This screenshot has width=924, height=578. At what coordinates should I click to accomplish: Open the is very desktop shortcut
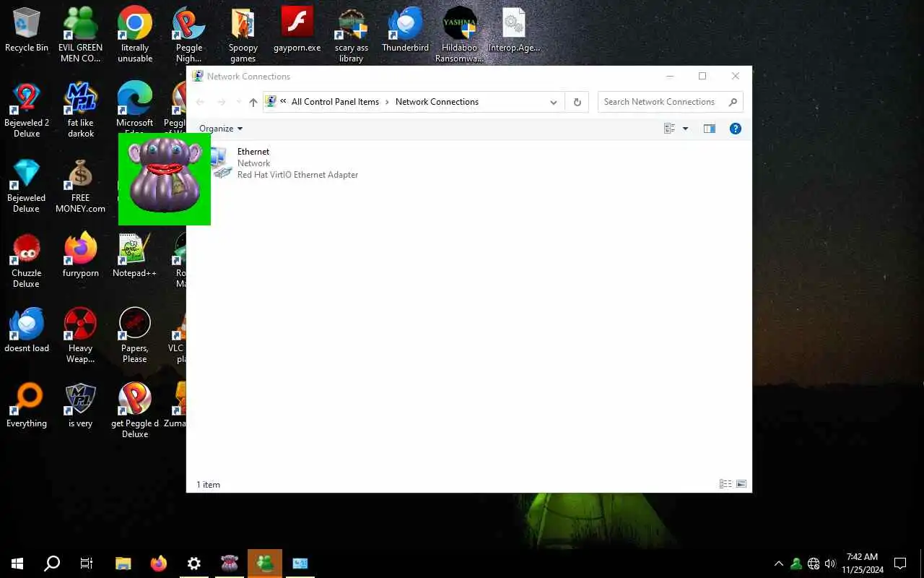(x=81, y=406)
